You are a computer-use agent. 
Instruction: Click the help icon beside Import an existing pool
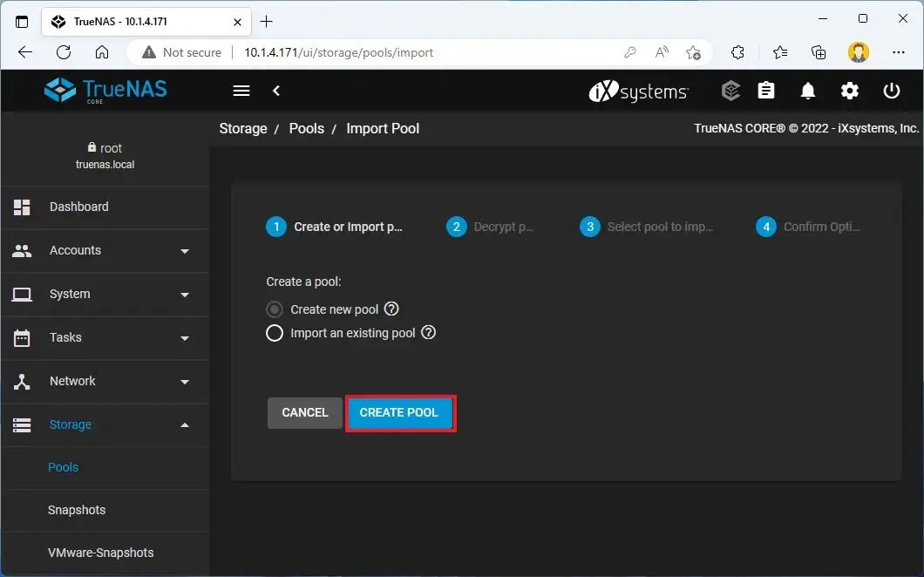(x=428, y=332)
